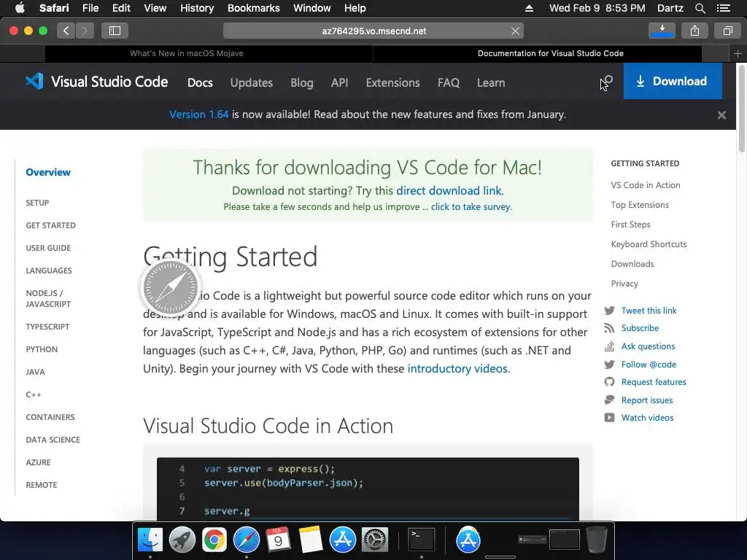Open the File menu
This screenshot has height=560, width=747.
pos(90,8)
